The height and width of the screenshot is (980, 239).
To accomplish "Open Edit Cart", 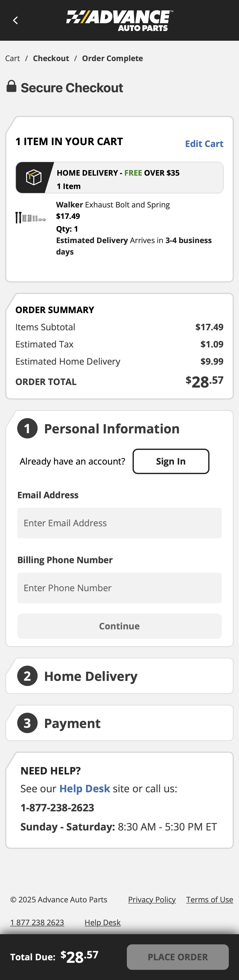I will (204, 144).
